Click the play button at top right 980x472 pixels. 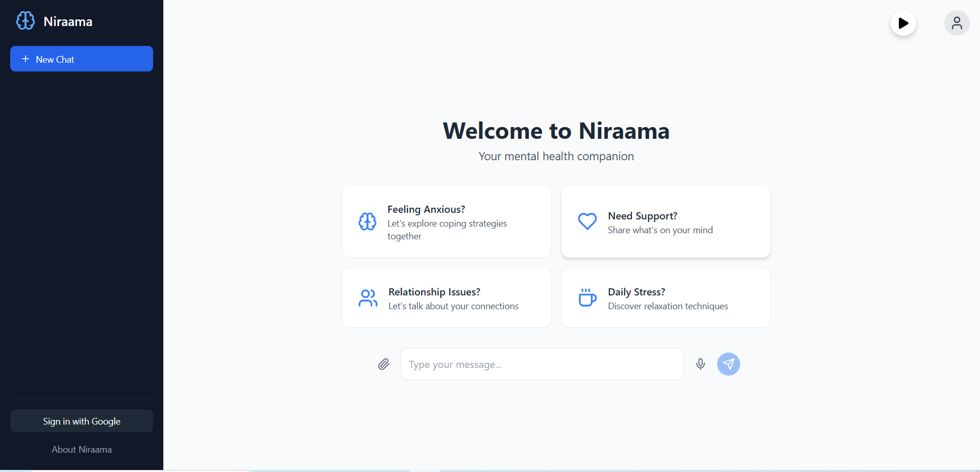tap(903, 23)
